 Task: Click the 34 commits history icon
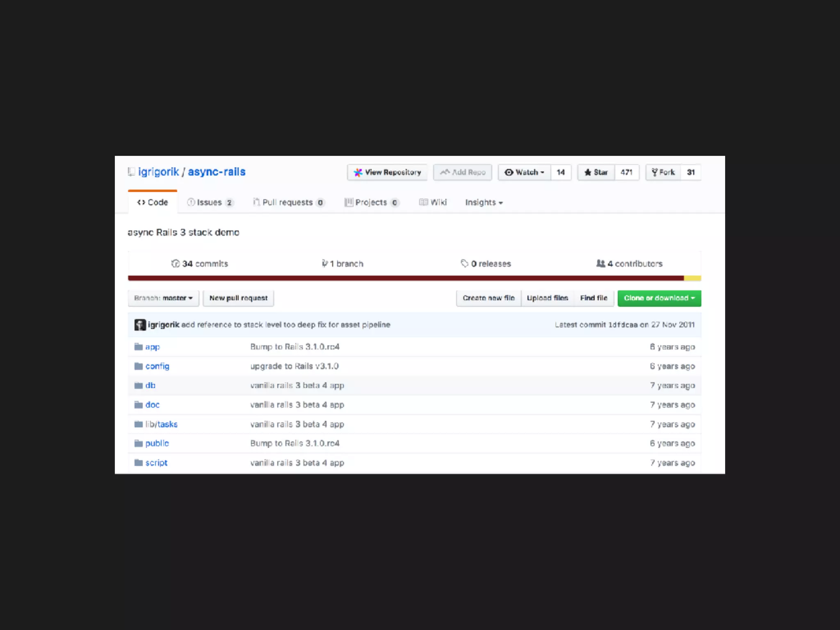coord(176,263)
